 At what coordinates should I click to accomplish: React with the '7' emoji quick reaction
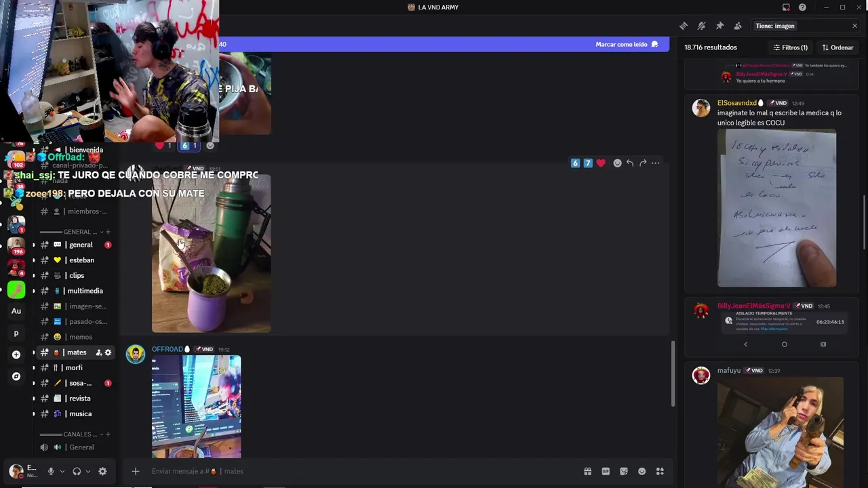tap(588, 163)
